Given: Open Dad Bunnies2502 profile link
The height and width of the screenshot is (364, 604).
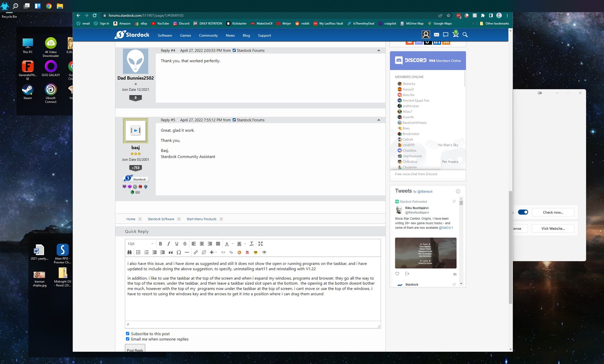Looking at the screenshot, I should 136,78.
